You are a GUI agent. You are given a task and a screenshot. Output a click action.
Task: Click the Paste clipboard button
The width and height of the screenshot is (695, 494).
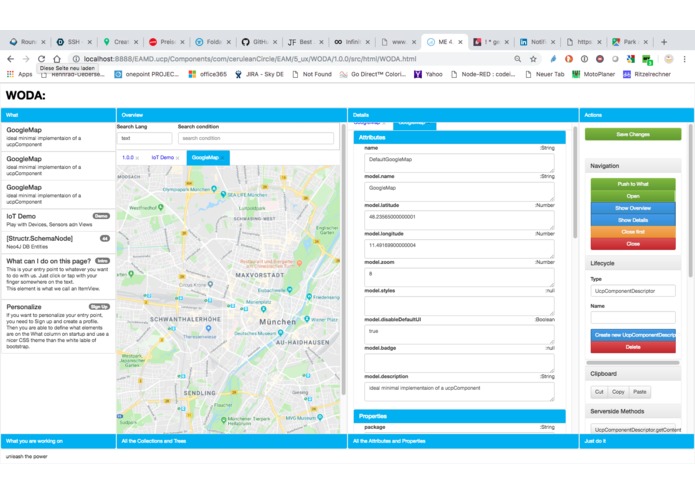point(639,392)
